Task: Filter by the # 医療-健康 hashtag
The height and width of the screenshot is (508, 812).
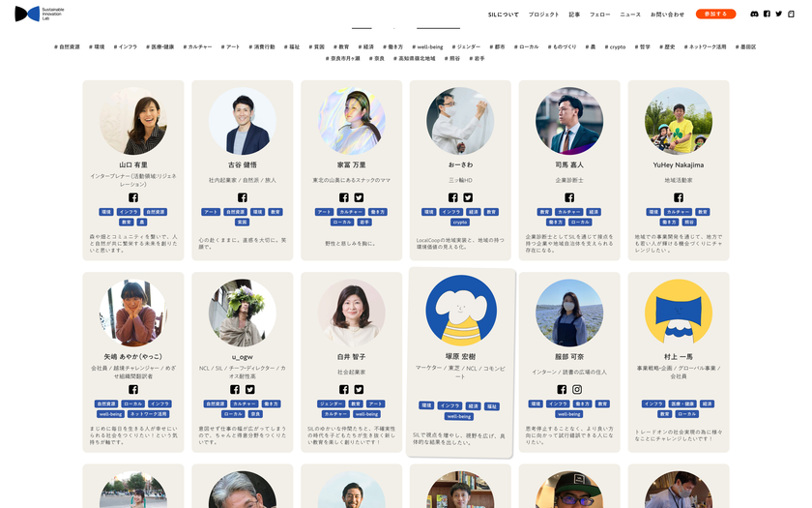Action: [x=160, y=46]
